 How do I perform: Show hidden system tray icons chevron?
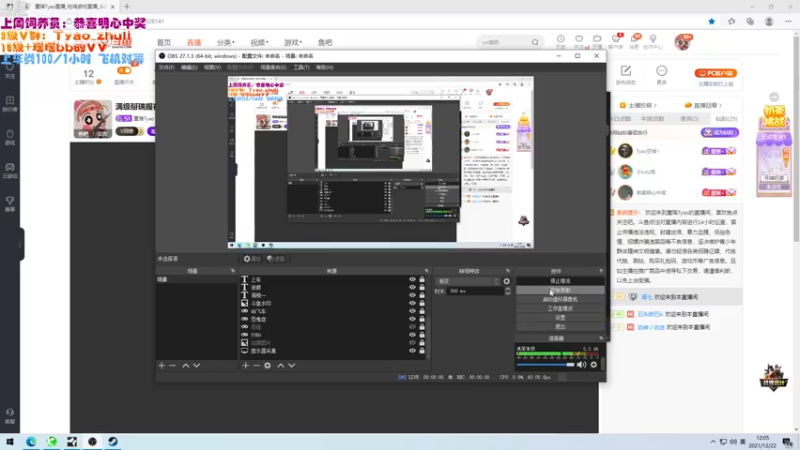[x=713, y=441]
